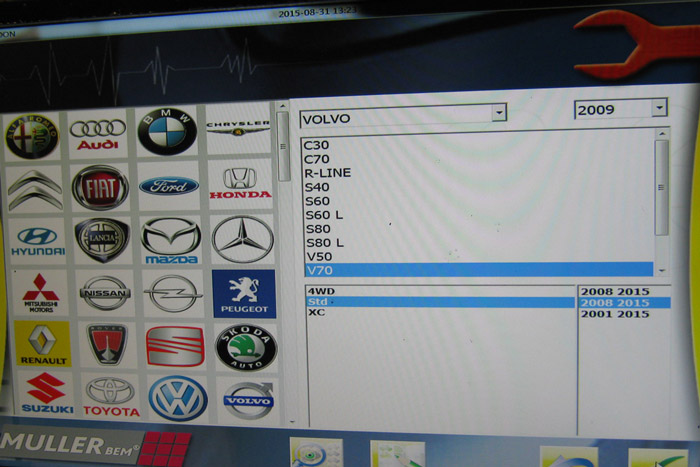Choose the Suzuki brand logo
This screenshot has width=700, height=467.
point(46,393)
